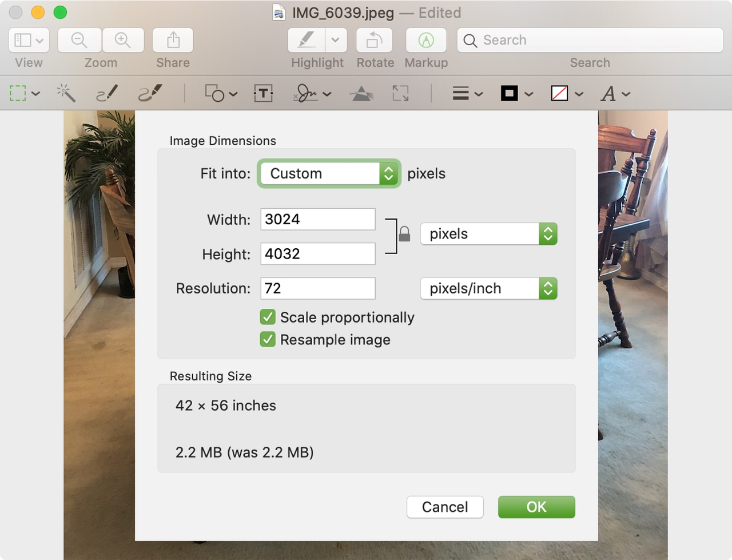The width and height of the screenshot is (732, 560).
Task: Confirm resize with OK
Action: (x=536, y=507)
